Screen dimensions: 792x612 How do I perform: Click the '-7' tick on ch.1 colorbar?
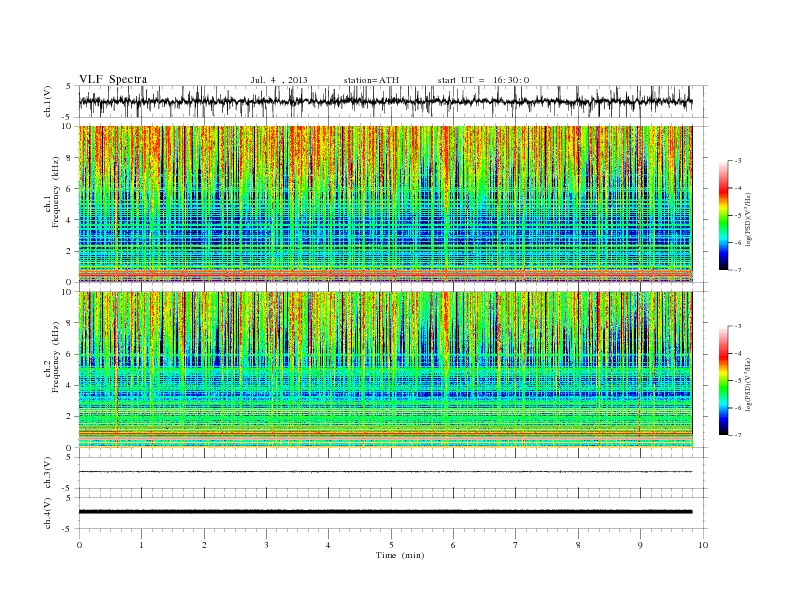coord(737,270)
